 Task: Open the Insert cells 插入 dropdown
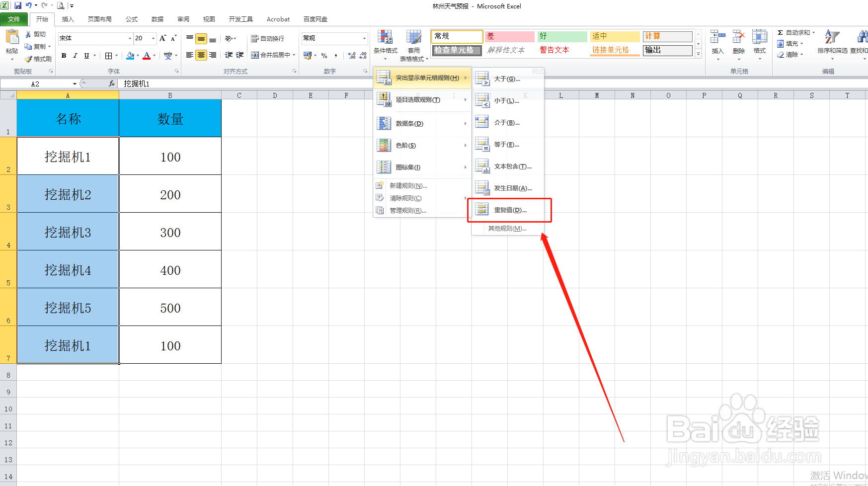718,45
